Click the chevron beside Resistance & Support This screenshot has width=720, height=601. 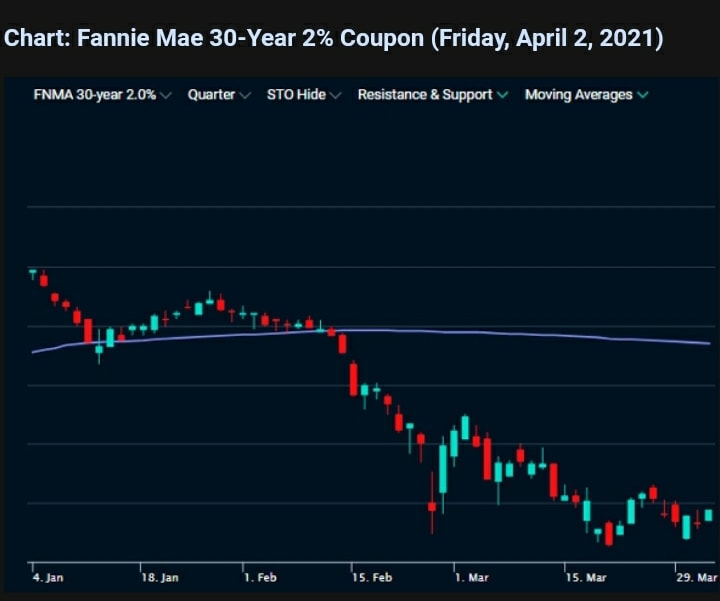click(502, 95)
